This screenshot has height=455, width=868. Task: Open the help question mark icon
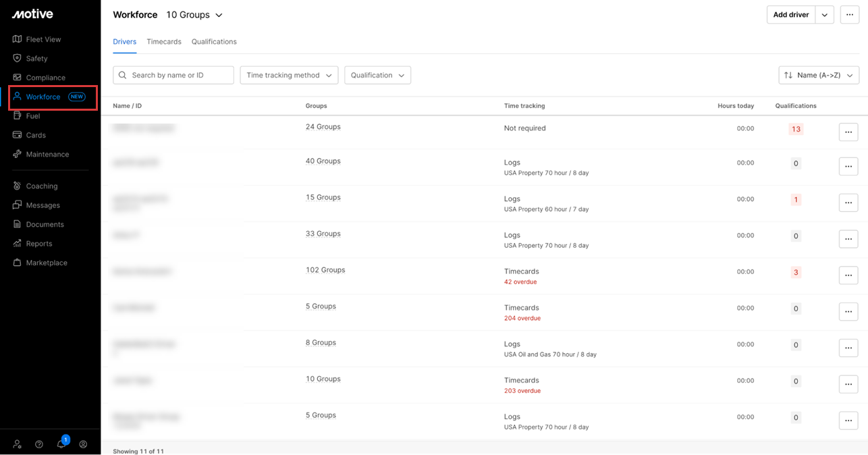pyautogui.click(x=39, y=444)
